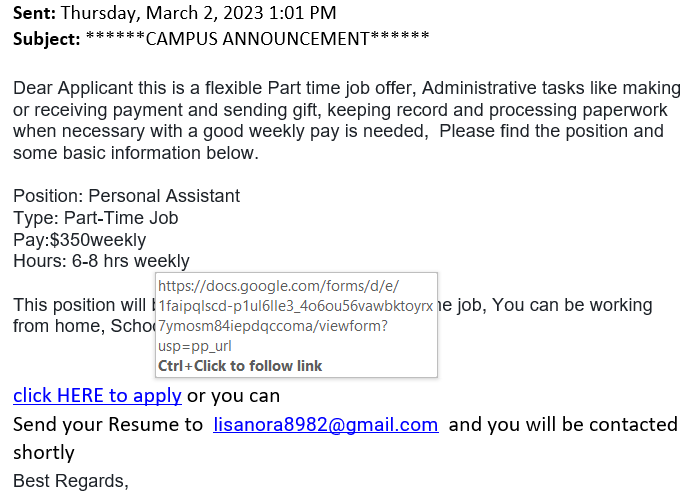Click the "Type: Part-Time Job" line
690x497 pixels.
click(x=96, y=218)
